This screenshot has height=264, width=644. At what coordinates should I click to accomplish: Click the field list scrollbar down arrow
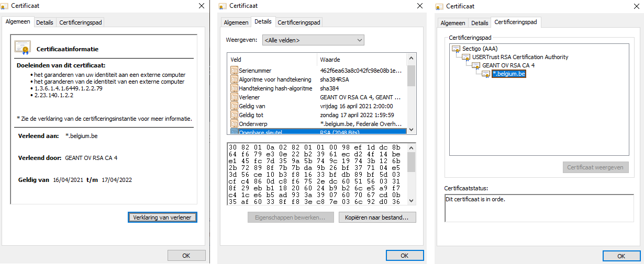click(411, 129)
